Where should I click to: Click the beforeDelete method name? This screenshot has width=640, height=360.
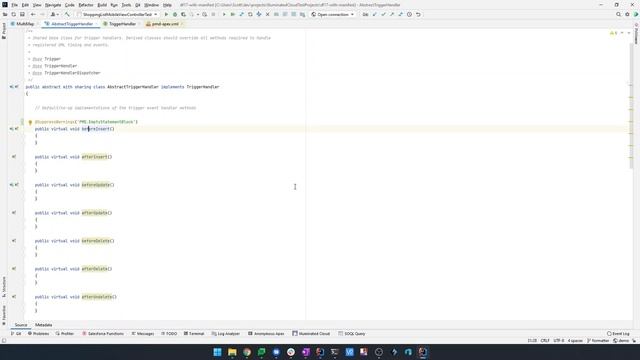(97, 241)
